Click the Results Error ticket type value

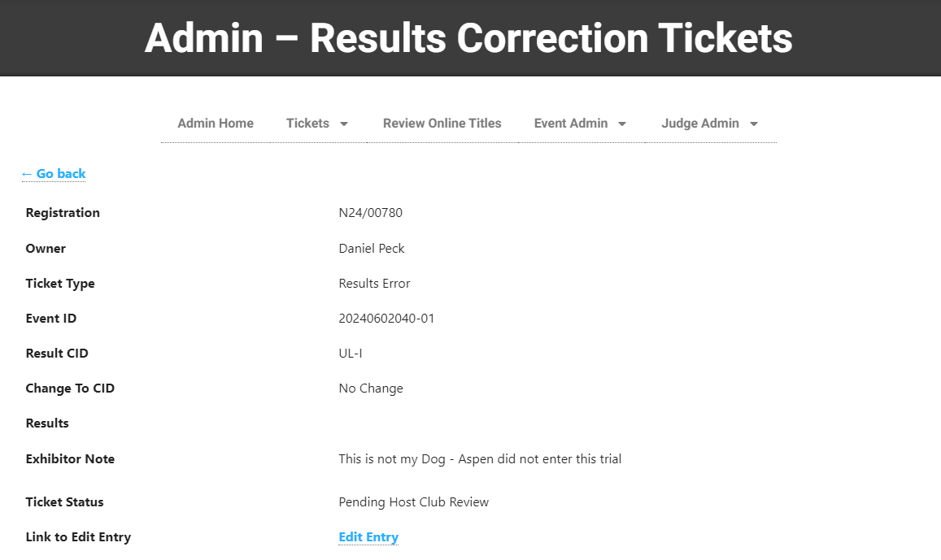[374, 284]
